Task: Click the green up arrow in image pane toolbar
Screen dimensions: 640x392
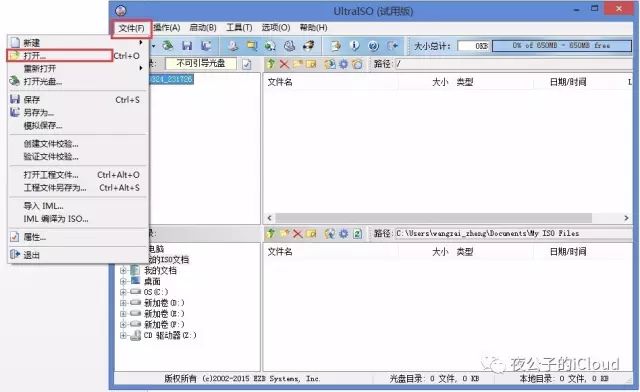Action: [x=271, y=64]
